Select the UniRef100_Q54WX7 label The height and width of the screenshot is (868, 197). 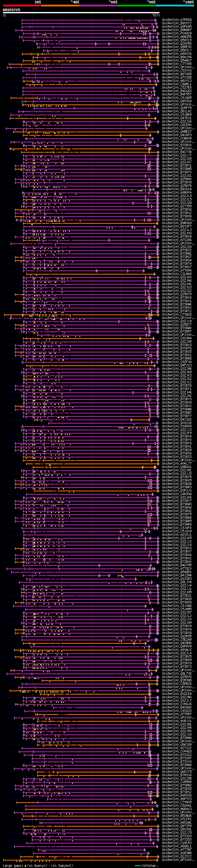tap(177, 61)
